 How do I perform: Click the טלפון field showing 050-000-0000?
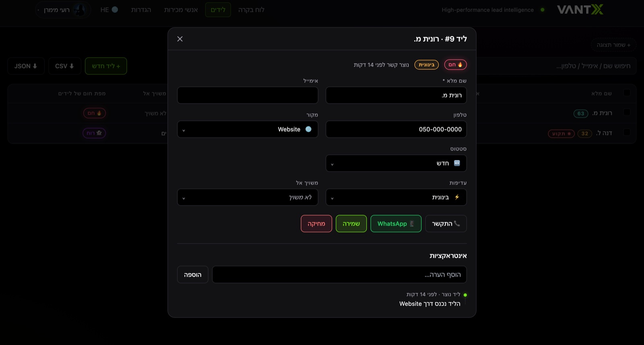[x=396, y=129]
